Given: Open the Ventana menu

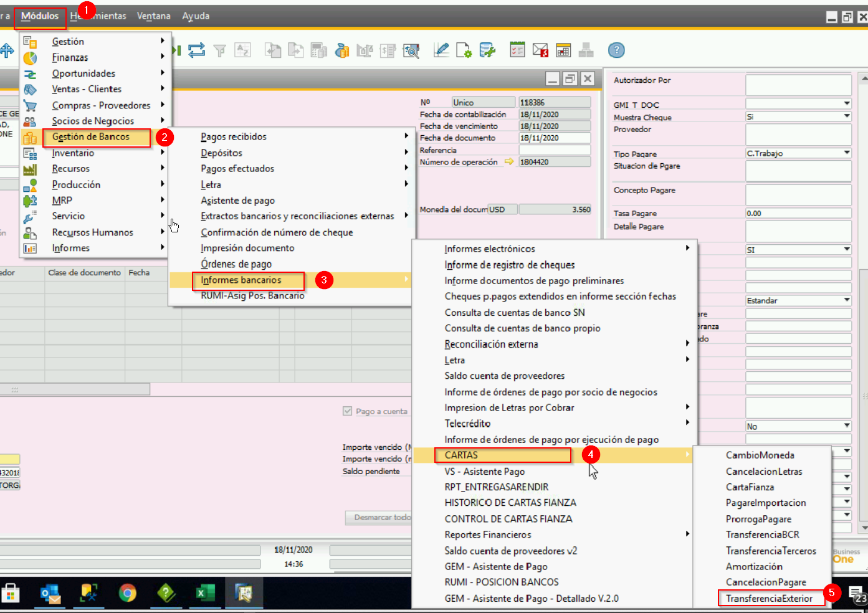Looking at the screenshot, I should [x=153, y=16].
